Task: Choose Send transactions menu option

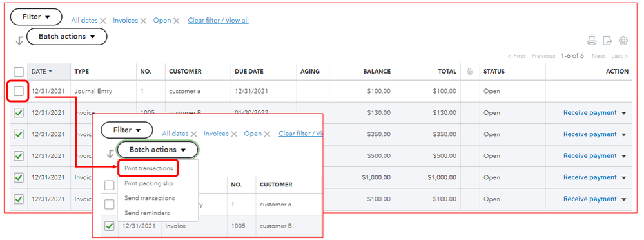Action: (150, 198)
